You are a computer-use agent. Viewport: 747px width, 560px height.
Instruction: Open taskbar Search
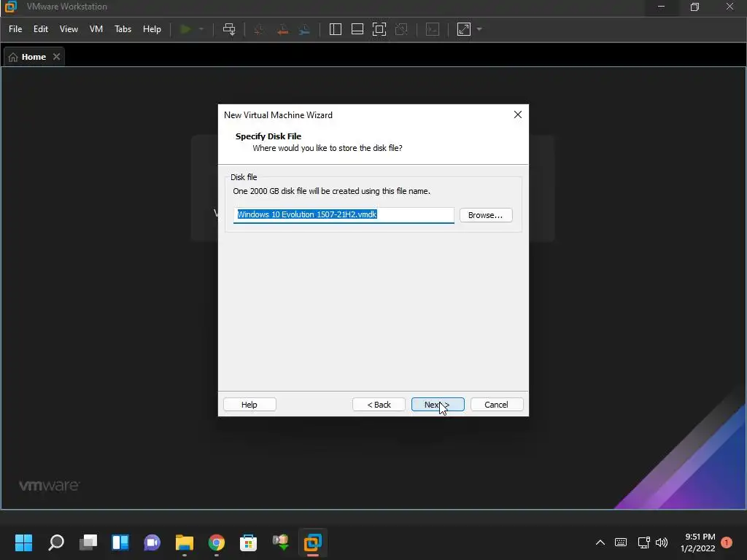coord(55,542)
